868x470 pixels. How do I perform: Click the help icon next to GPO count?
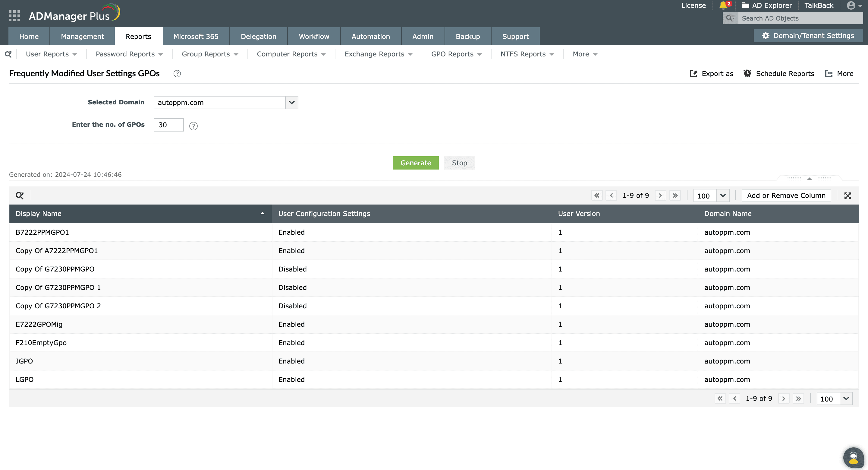193,126
